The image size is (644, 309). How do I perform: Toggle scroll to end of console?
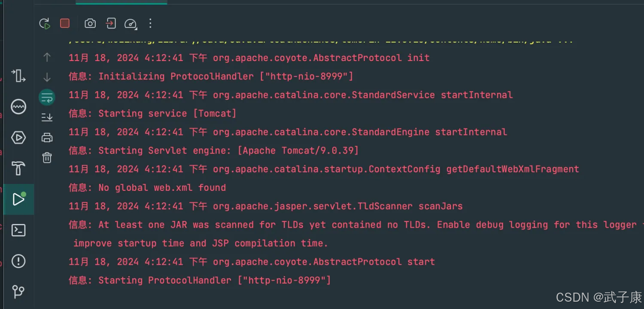[x=47, y=117]
